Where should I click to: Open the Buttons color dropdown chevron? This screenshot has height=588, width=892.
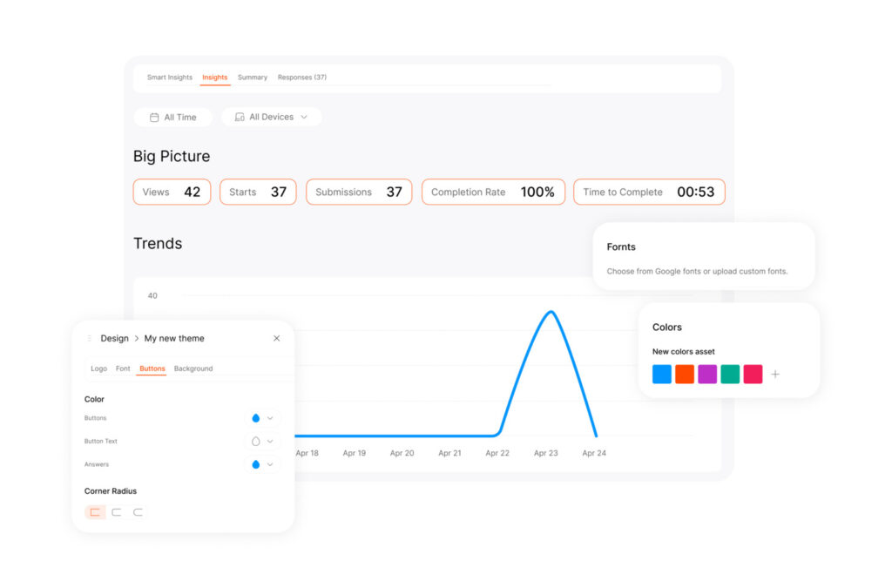click(269, 418)
